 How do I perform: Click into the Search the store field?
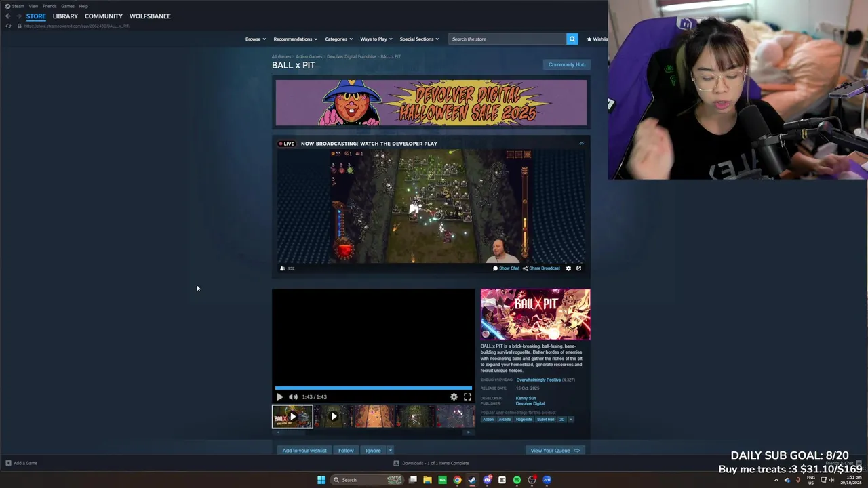coord(507,39)
